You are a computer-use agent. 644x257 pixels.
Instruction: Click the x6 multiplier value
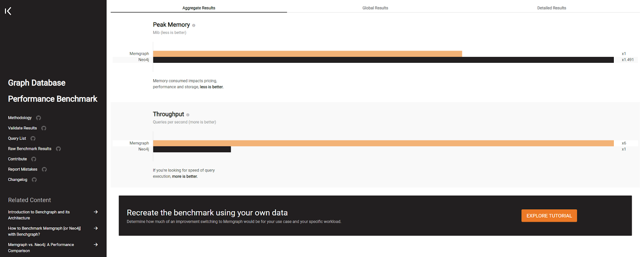(x=624, y=143)
